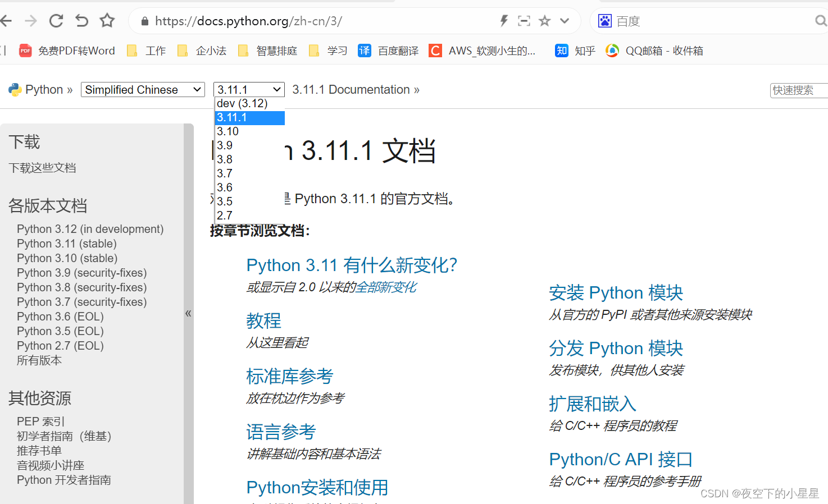The height and width of the screenshot is (504, 828).
Task: Open Python 3.10 (stable) sidebar link
Action: click(67, 258)
